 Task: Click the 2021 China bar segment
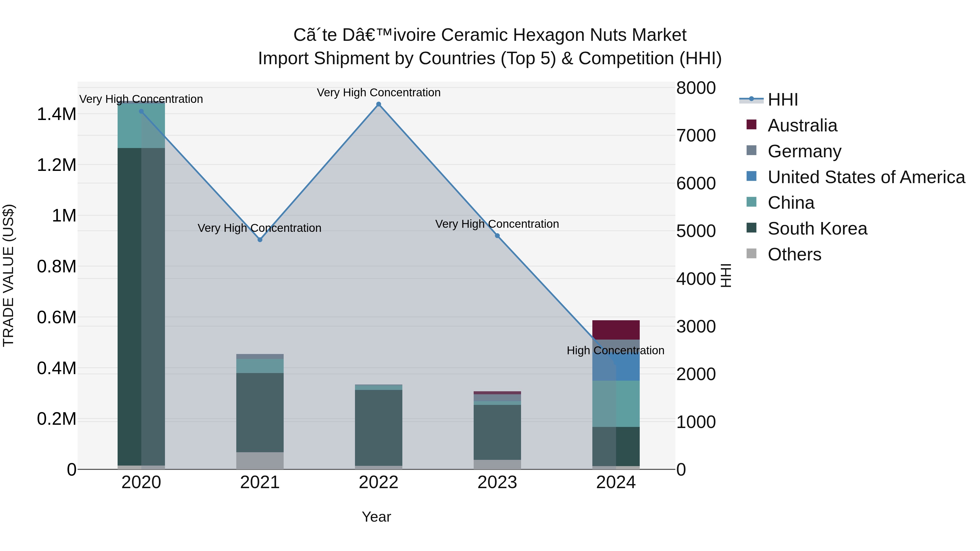coord(260,366)
